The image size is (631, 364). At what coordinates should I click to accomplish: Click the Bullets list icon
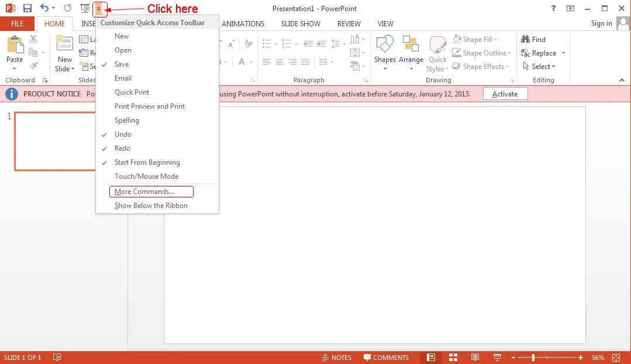tap(267, 43)
